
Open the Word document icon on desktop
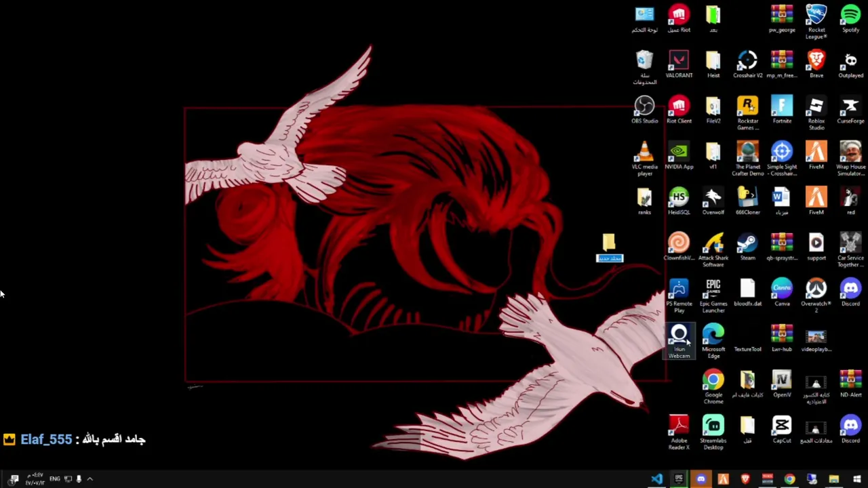tap(782, 202)
